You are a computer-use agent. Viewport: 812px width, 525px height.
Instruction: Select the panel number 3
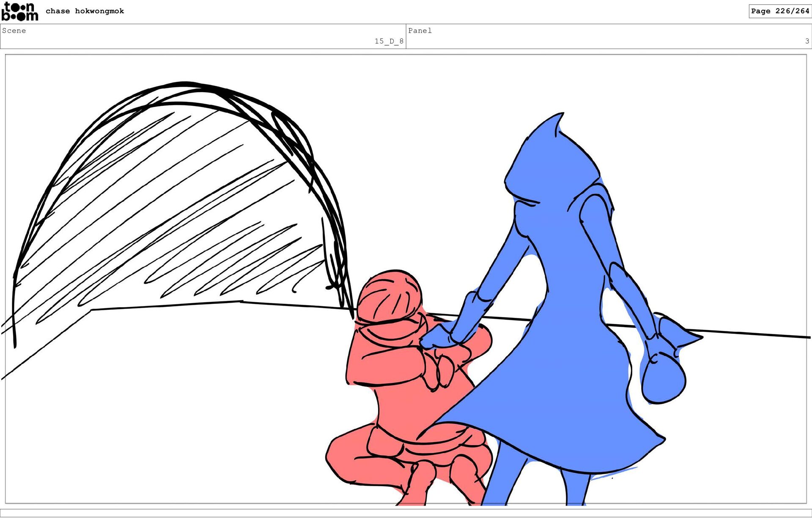(807, 41)
